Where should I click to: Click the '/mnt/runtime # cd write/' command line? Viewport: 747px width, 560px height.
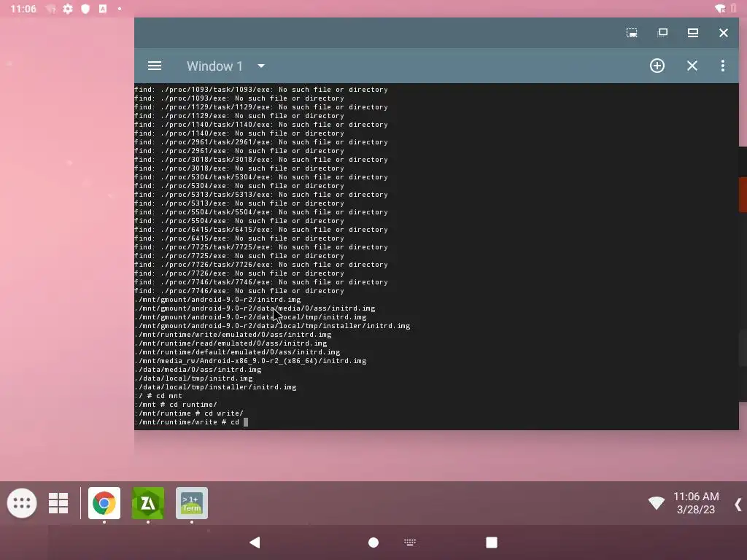coord(189,413)
